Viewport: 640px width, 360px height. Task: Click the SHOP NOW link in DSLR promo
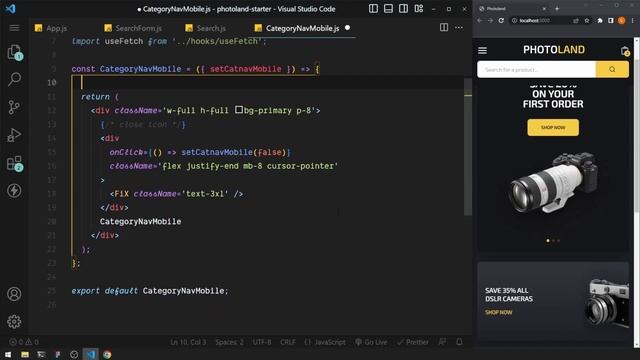498,312
